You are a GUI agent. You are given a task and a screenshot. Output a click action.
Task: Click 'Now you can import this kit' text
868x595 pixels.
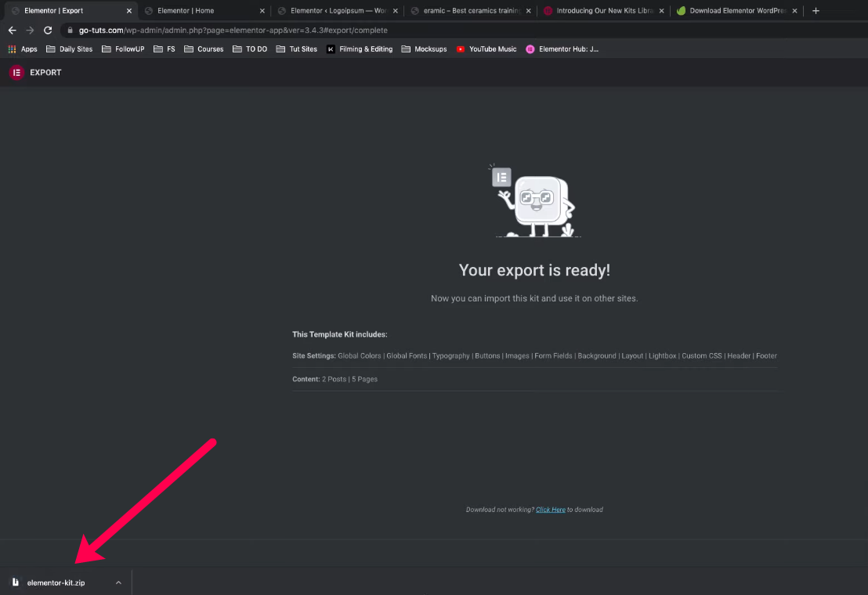(x=534, y=298)
